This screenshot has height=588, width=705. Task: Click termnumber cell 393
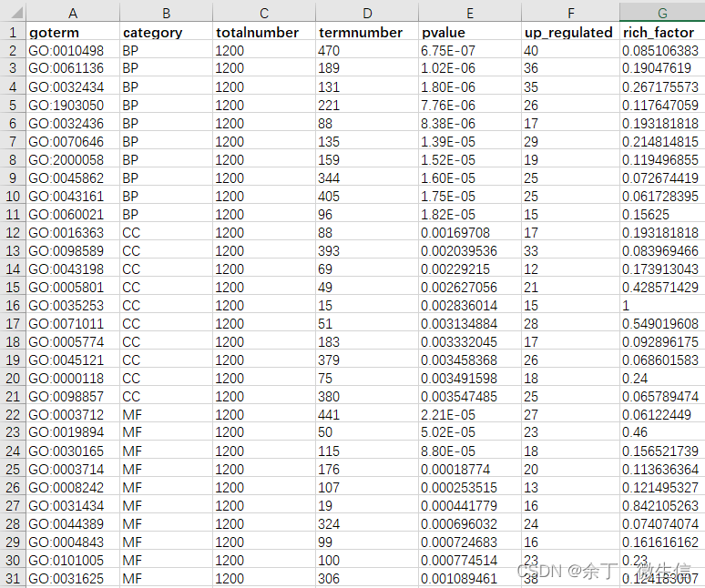tap(367, 250)
